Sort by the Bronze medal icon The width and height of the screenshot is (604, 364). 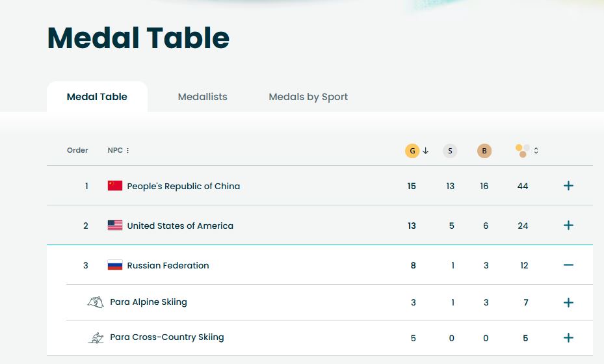(x=484, y=151)
